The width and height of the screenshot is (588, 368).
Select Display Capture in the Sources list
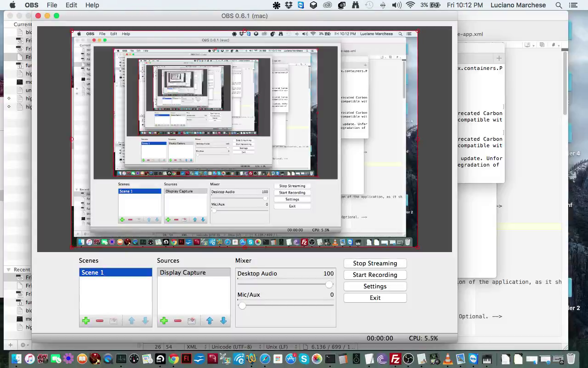click(193, 273)
